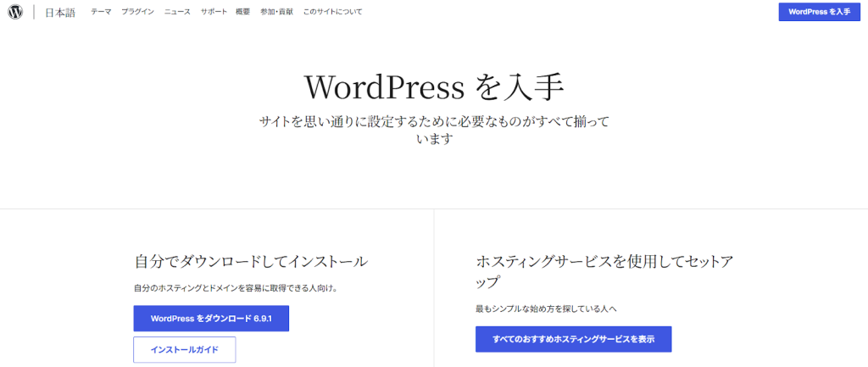The height and width of the screenshot is (367, 868).
Task: Go to the プラグイン menu item
Action: [x=137, y=12]
